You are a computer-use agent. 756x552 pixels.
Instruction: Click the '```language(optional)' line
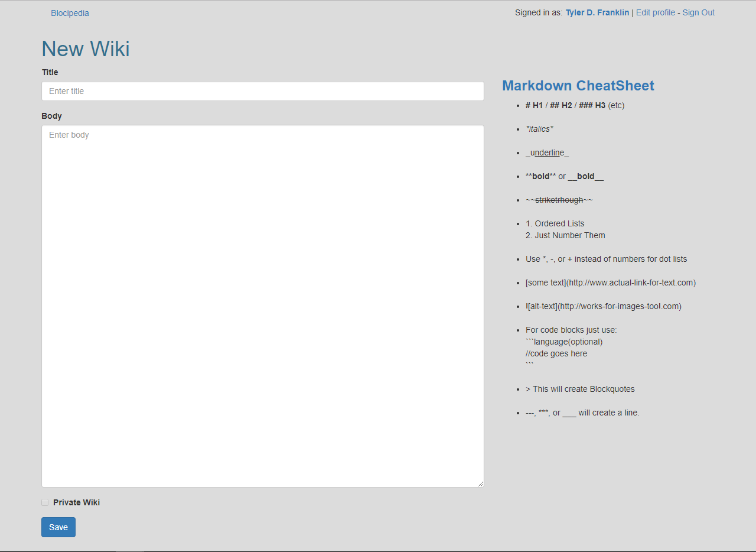(x=564, y=342)
